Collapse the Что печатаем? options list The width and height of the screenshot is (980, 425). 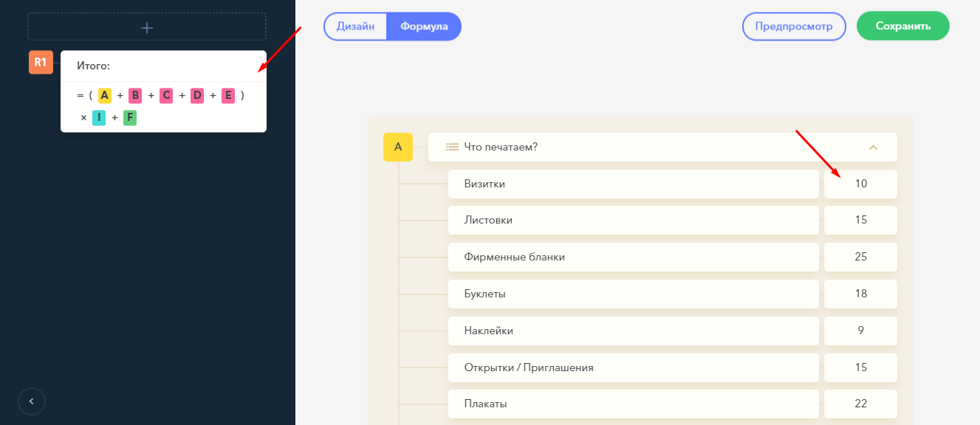pyautogui.click(x=874, y=148)
